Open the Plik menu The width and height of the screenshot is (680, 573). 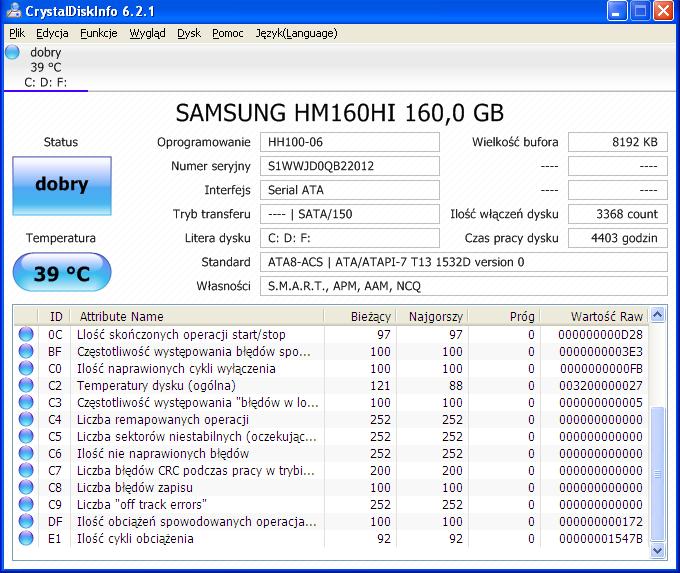click(x=17, y=33)
